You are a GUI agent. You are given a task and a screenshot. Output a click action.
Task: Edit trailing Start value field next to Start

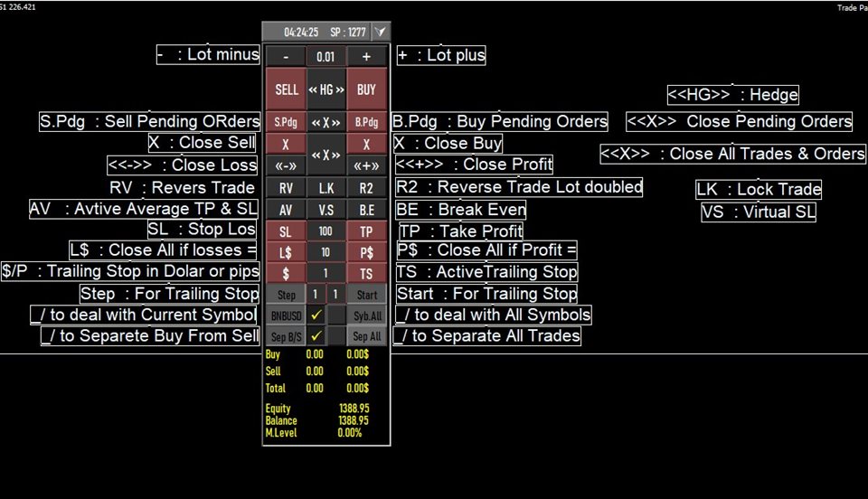[336, 295]
